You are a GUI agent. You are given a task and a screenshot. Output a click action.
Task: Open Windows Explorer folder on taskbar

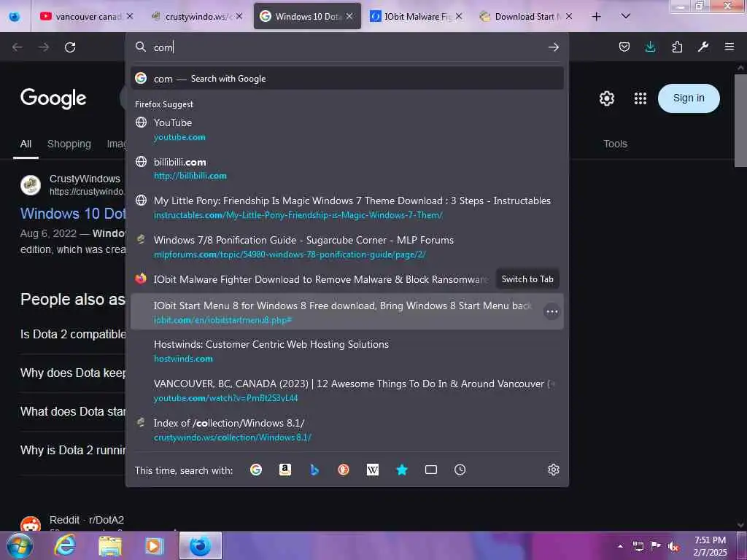click(110, 546)
